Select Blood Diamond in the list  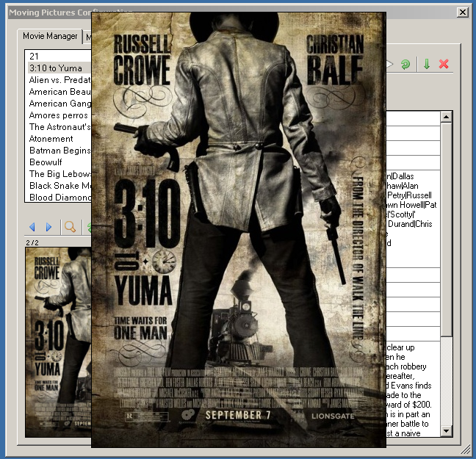(x=59, y=198)
